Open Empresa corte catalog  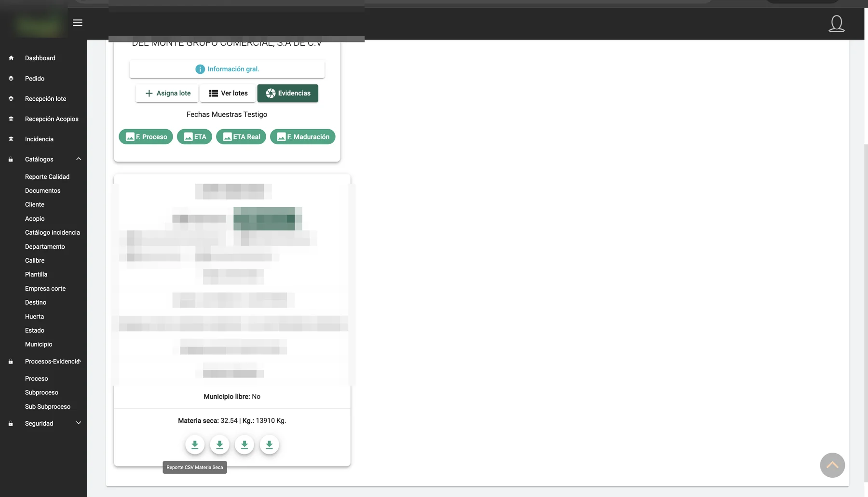pyautogui.click(x=45, y=289)
